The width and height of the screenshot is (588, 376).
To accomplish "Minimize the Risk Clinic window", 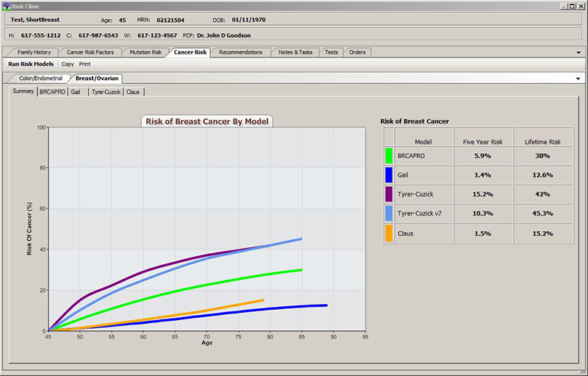I will 564,6.
